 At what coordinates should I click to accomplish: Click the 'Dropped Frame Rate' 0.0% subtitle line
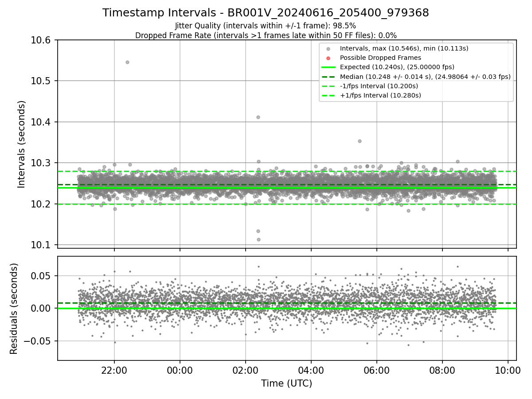click(266, 35)
